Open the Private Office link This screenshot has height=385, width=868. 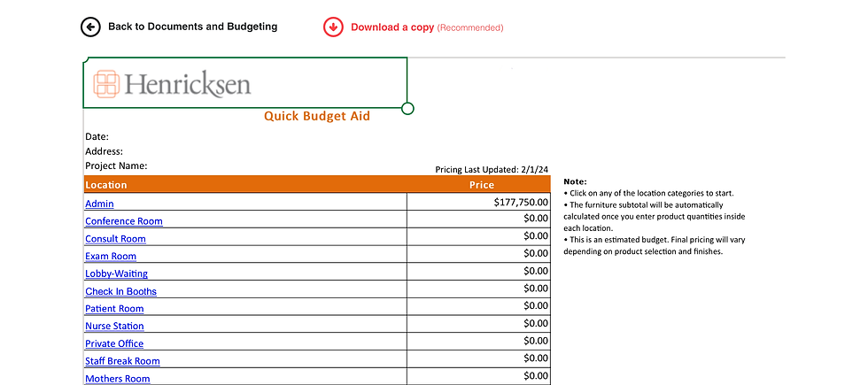[114, 343]
